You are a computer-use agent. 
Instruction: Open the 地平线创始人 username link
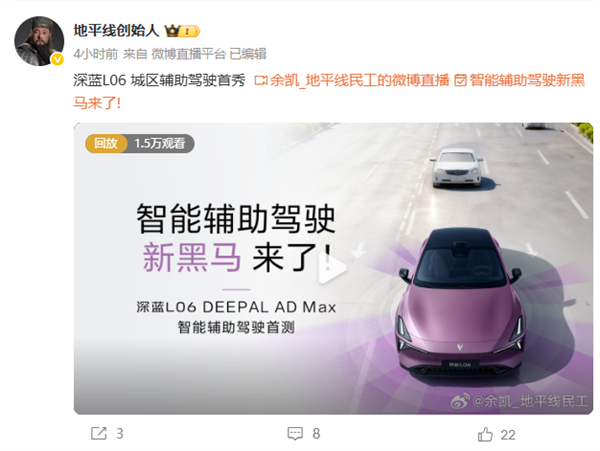(x=116, y=30)
